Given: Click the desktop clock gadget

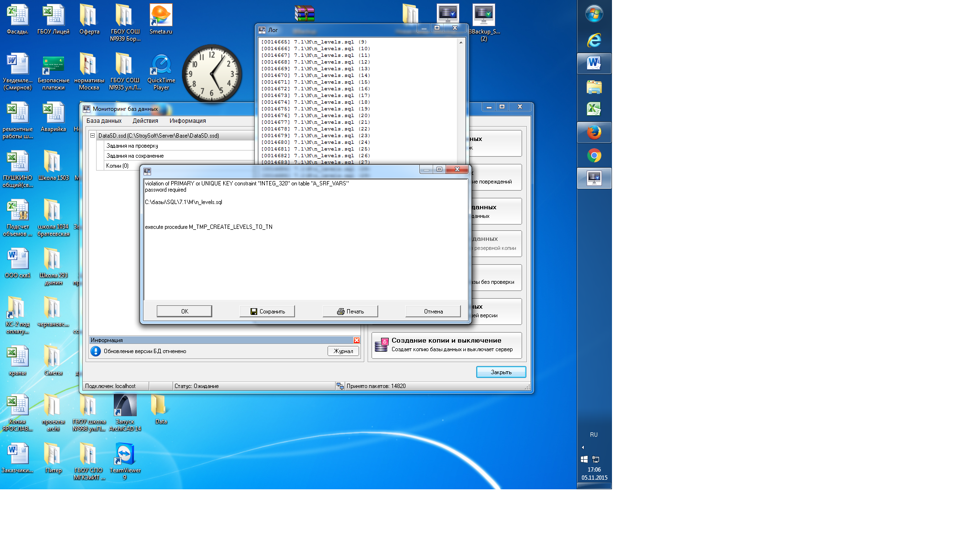Looking at the screenshot, I should 212,74.
